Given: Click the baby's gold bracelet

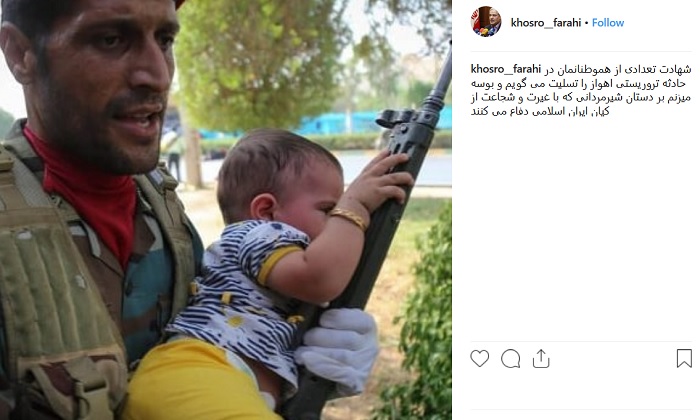Looking at the screenshot, I should tap(350, 218).
